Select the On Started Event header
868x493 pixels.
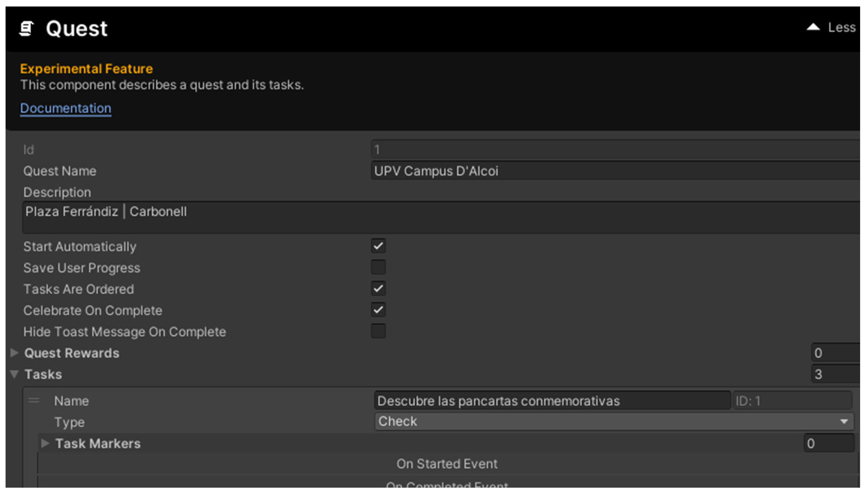tap(447, 464)
